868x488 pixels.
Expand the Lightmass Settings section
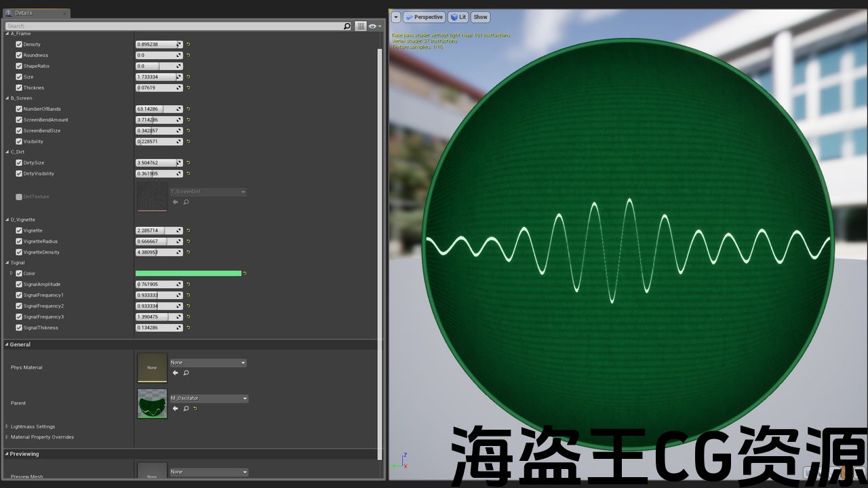pos(7,426)
